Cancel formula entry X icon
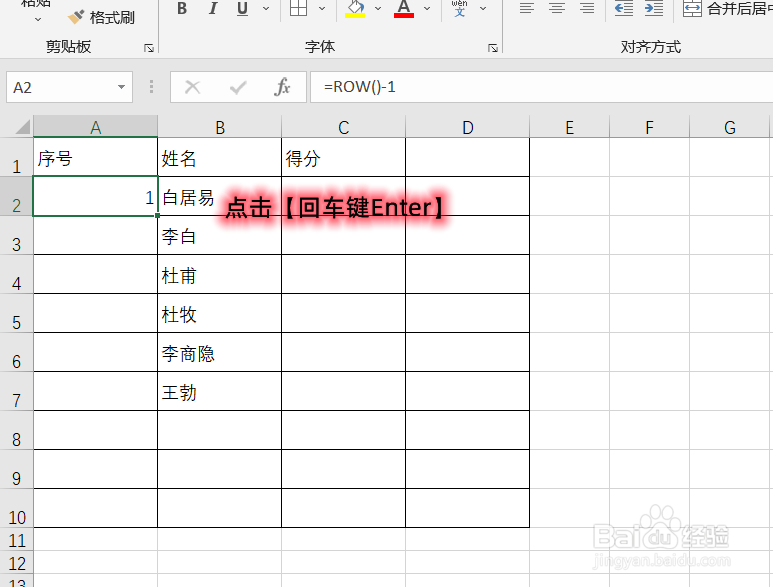773x587 pixels. coord(192,87)
